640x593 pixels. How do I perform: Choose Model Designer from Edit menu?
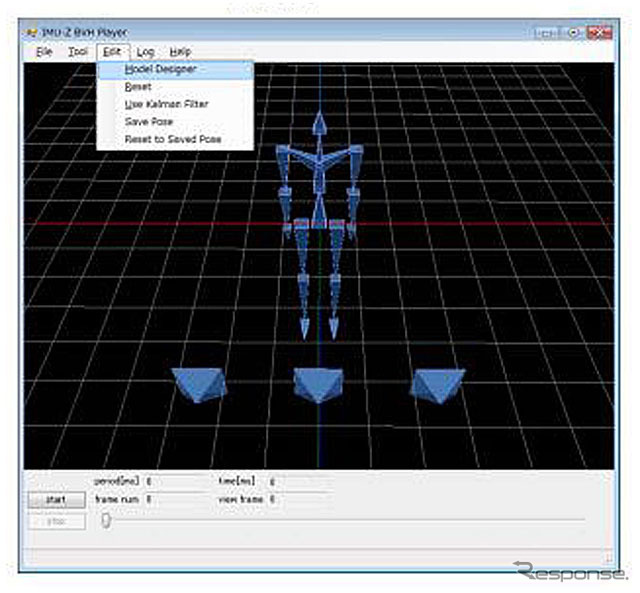point(160,69)
